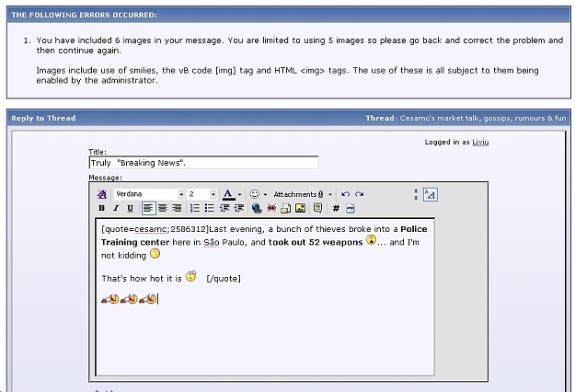Click the Insert Email Link icon
This screenshot has height=392, width=575.
click(x=286, y=208)
